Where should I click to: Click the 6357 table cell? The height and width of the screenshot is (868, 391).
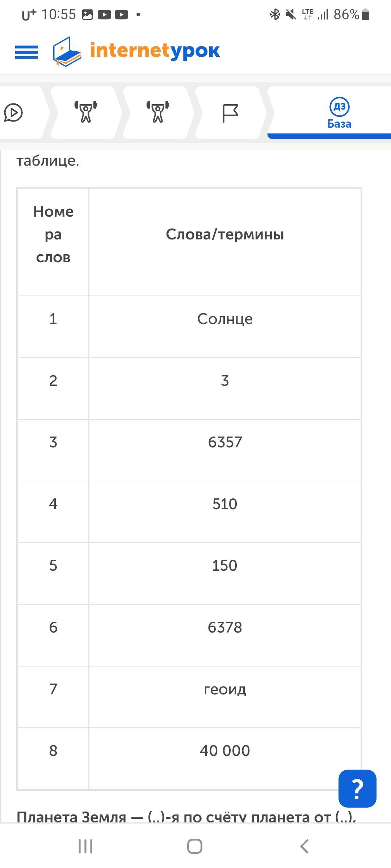[x=225, y=442]
